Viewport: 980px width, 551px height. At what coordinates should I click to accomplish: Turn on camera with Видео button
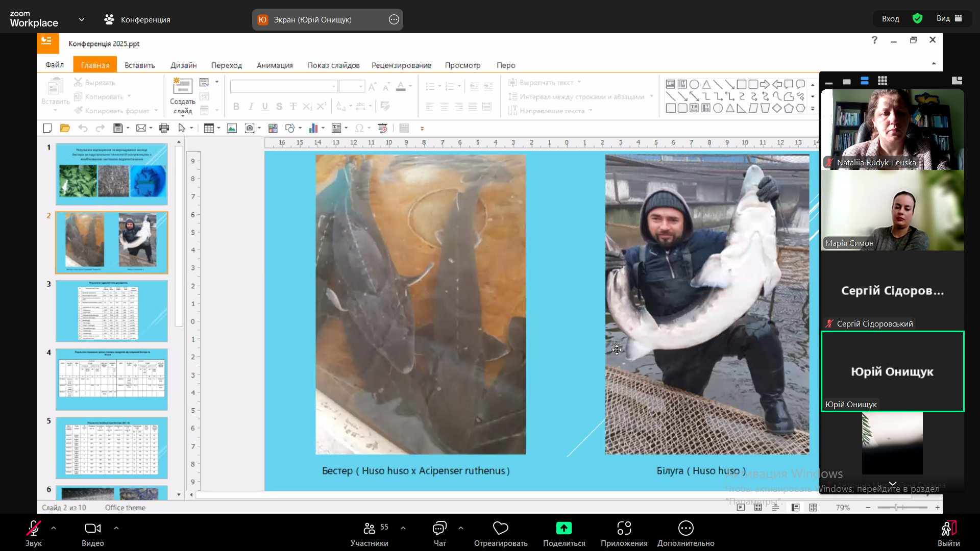pos(93,533)
